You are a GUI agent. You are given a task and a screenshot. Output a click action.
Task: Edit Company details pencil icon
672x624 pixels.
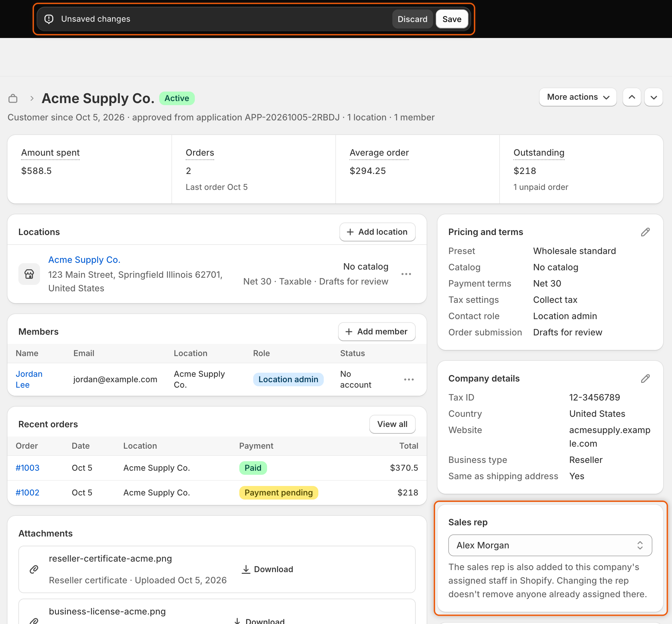coord(645,378)
